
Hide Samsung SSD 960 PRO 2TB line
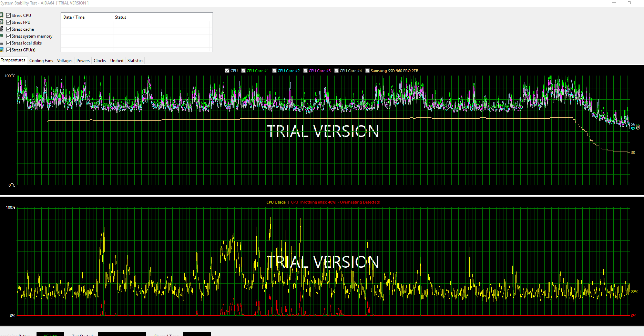click(x=367, y=71)
